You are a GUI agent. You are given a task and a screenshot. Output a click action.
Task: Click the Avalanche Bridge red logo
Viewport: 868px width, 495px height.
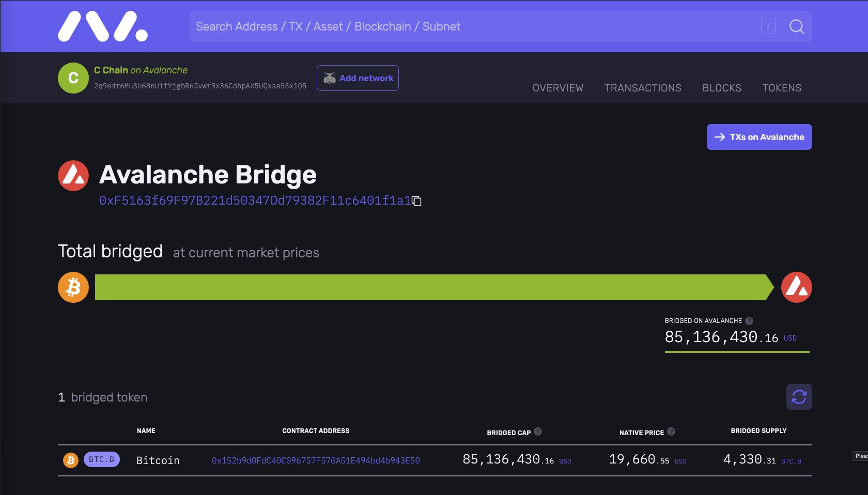73,175
